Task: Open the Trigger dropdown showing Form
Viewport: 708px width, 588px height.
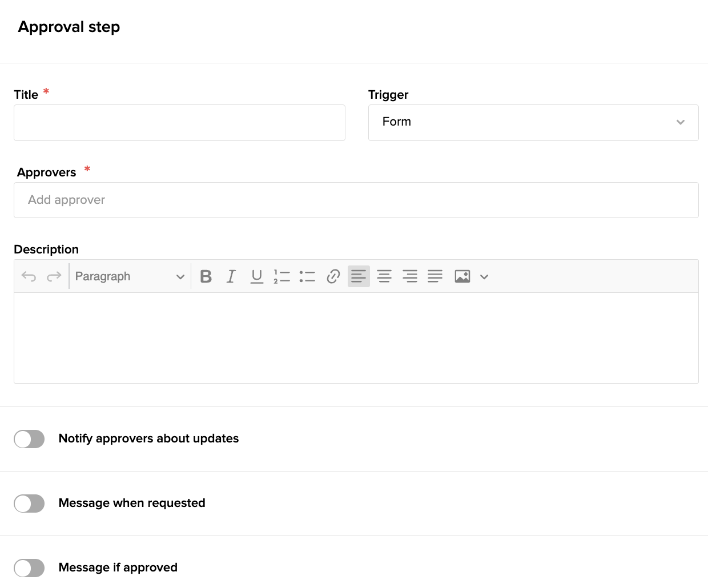Action: pyautogui.click(x=533, y=123)
